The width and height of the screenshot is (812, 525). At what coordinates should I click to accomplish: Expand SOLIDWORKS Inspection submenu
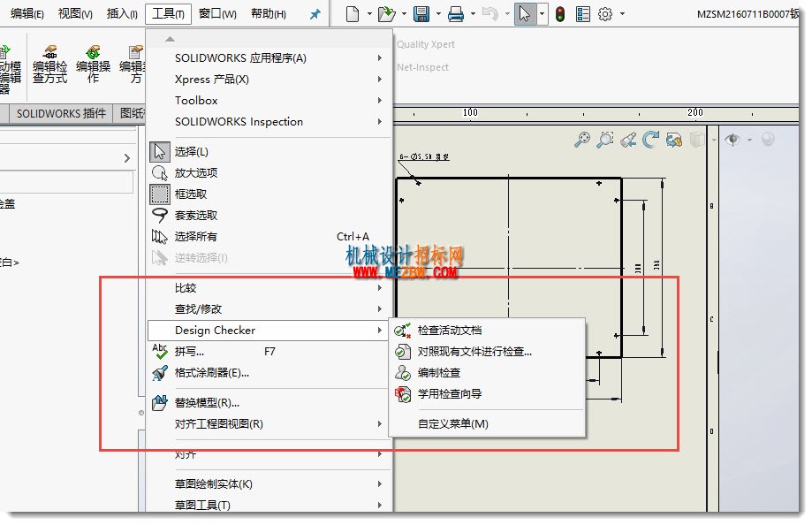coord(269,121)
